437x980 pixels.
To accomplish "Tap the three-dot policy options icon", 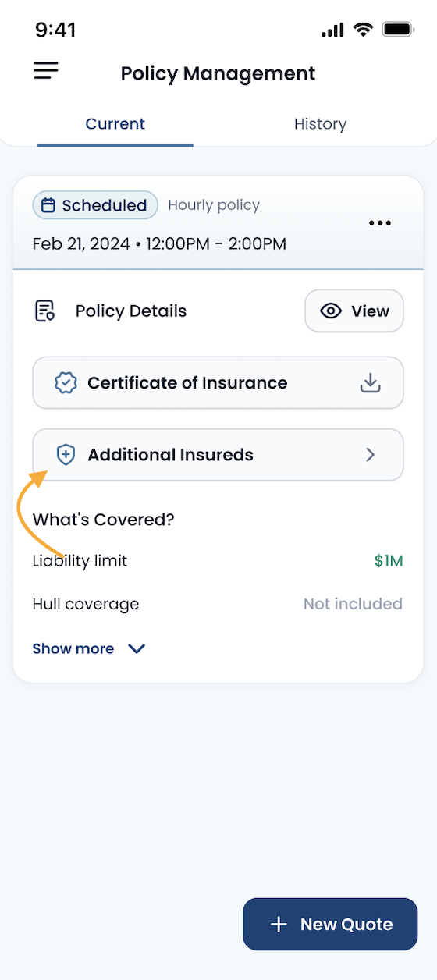I will pyautogui.click(x=380, y=223).
